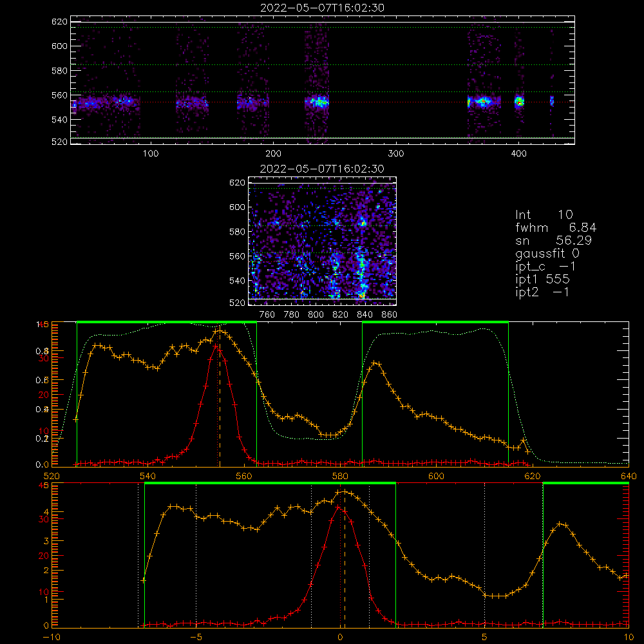Click the 'Int 10' value text
Viewport: 644px width, 644px height.
[x=544, y=214]
